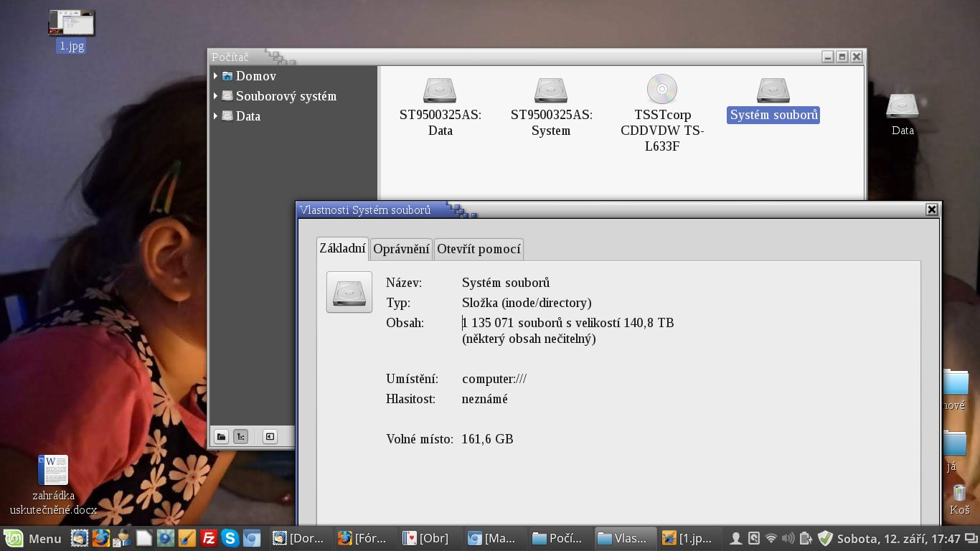Click the update manager shield icon
Viewport: 980px width, 551px height.
coord(825,538)
